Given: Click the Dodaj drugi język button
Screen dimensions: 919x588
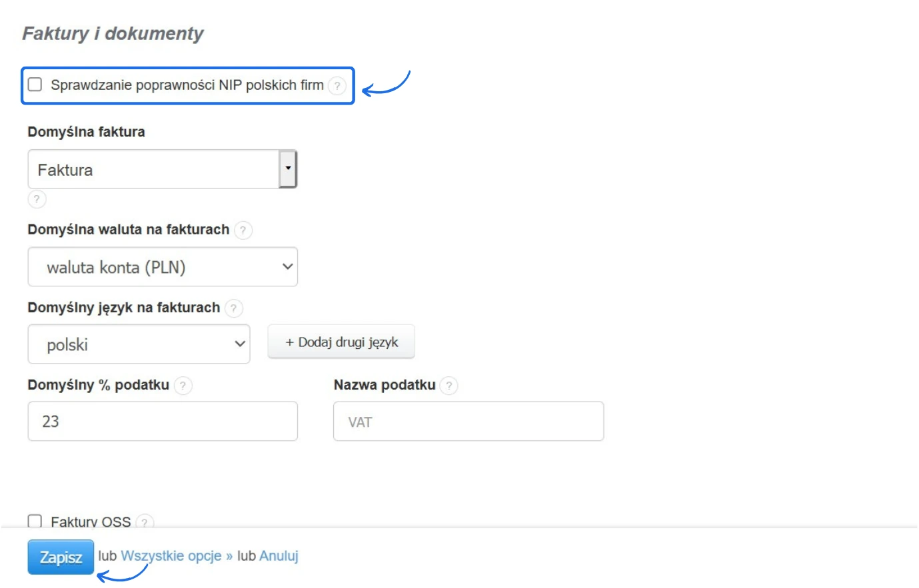Looking at the screenshot, I should [341, 342].
